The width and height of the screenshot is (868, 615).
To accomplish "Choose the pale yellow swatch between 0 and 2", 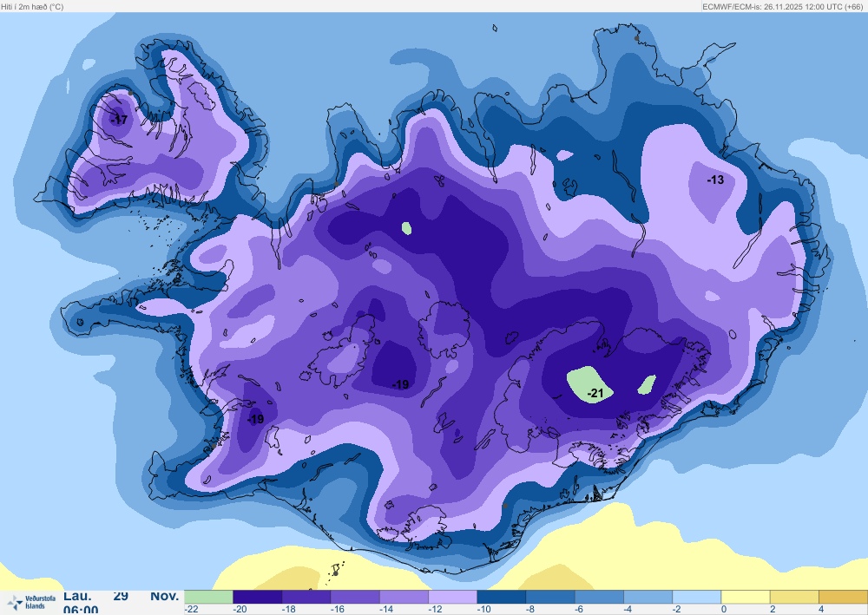I will pyautogui.click(x=746, y=597).
